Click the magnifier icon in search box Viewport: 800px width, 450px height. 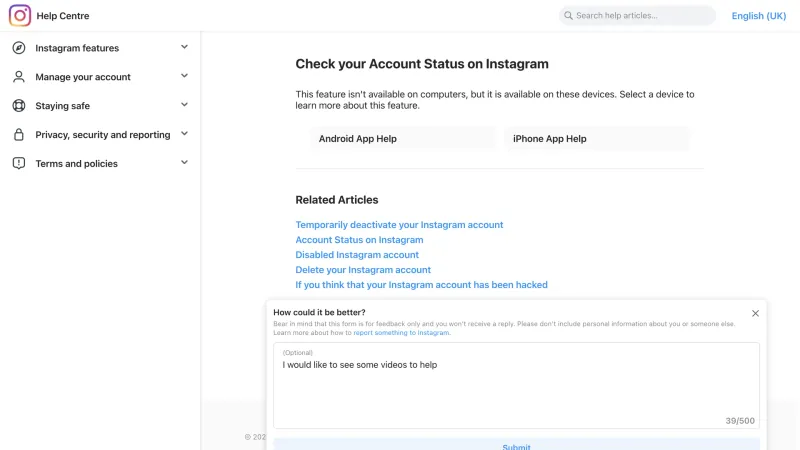(568, 16)
